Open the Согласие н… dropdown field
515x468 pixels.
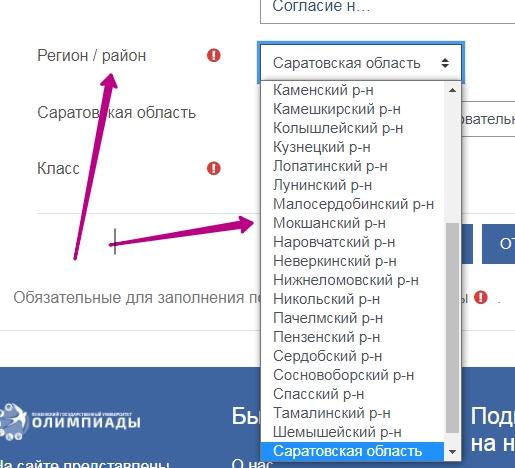click(x=387, y=10)
